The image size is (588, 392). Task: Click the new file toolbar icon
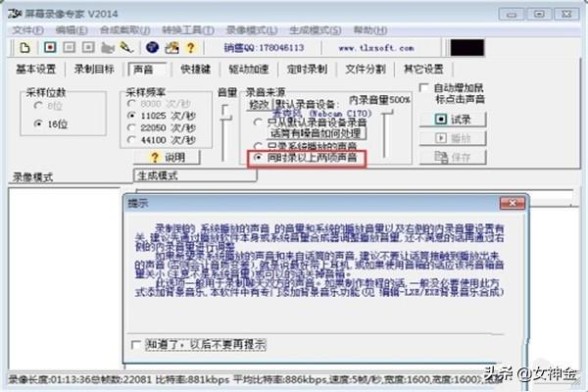pyautogui.click(x=24, y=48)
